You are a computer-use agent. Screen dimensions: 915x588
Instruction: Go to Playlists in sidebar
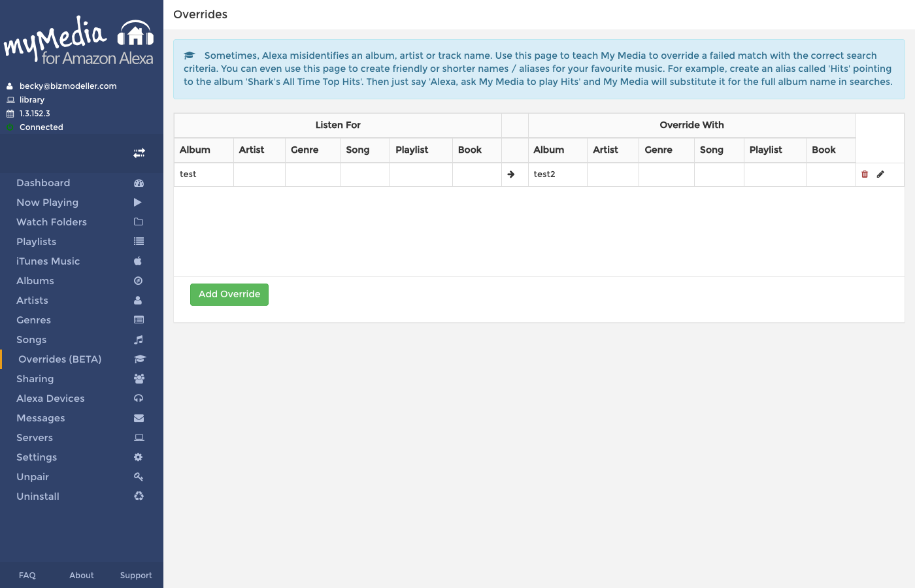(x=37, y=242)
